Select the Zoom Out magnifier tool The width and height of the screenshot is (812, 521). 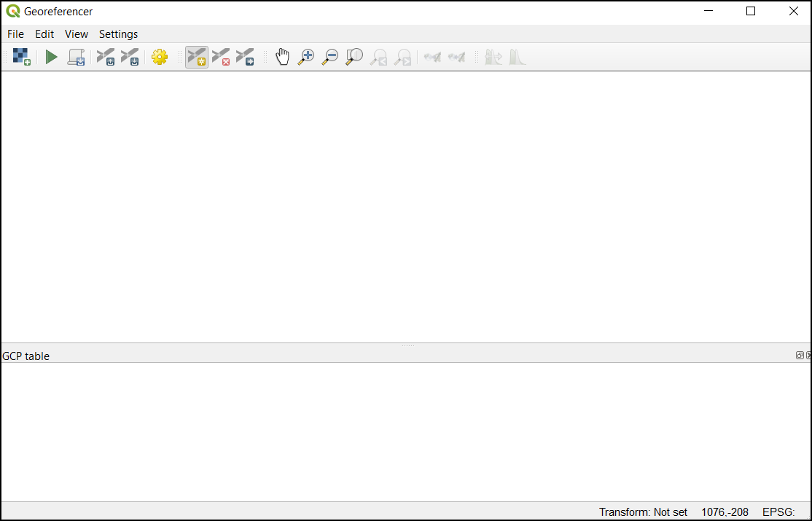click(x=330, y=57)
